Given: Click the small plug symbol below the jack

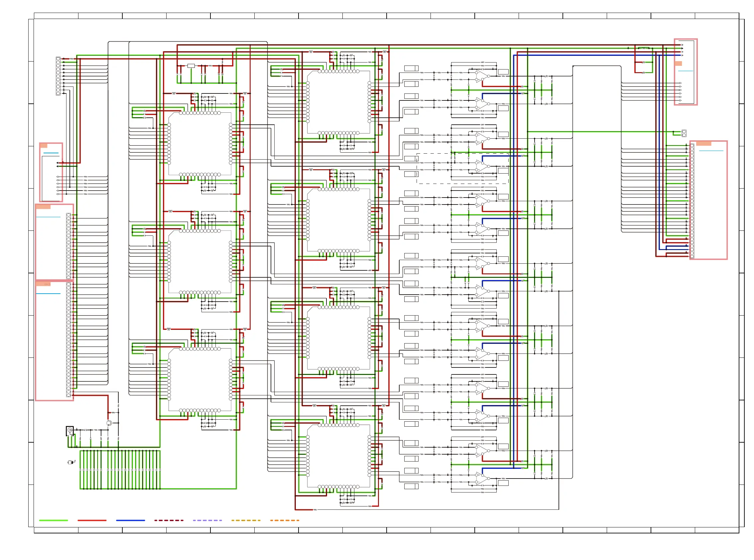Looking at the screenshot, I should point(71,462).
